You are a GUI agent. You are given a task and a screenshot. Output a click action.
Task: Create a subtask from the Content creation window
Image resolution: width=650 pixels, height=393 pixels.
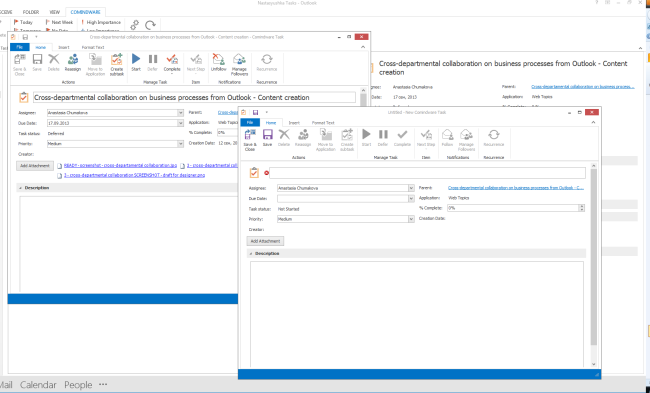coord(116,65)
